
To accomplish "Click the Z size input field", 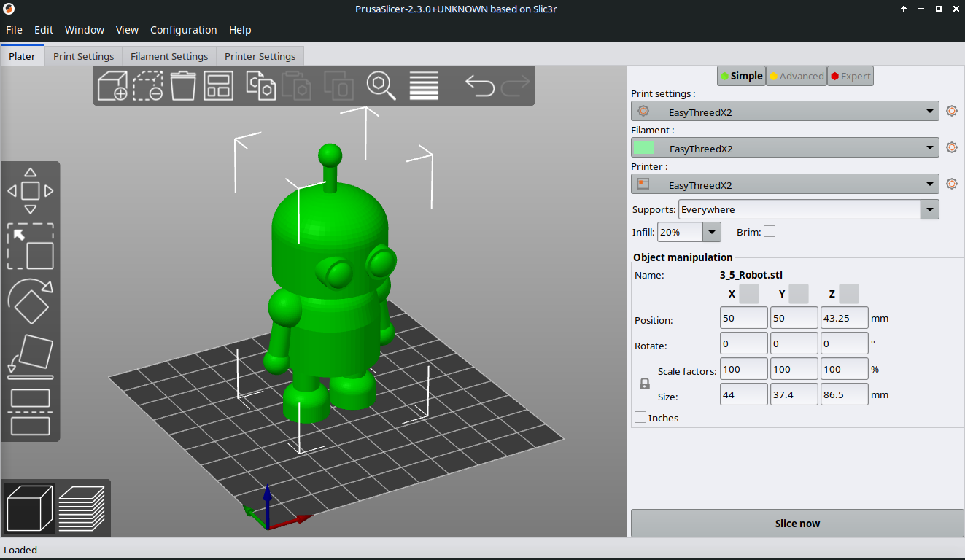I will click(x=844, y=394).
